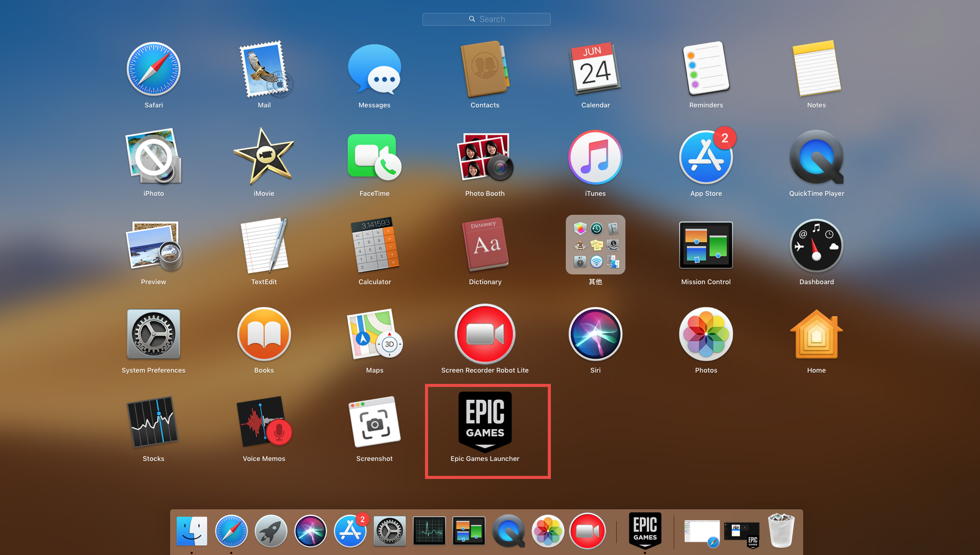
Task: Open the Trash in the Dock
Action: [781, 530]
